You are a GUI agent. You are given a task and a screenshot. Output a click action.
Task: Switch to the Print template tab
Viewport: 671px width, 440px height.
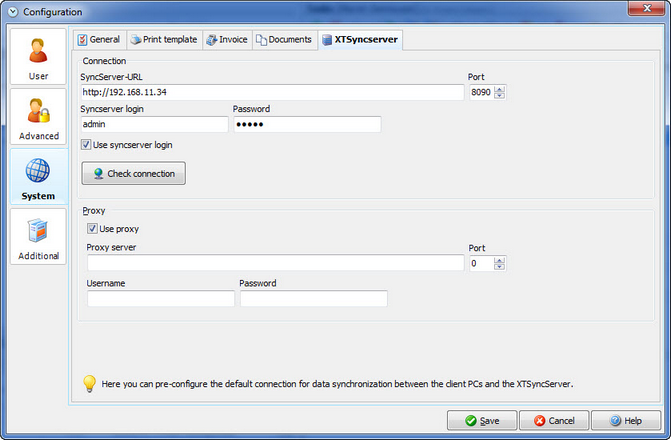164,40
